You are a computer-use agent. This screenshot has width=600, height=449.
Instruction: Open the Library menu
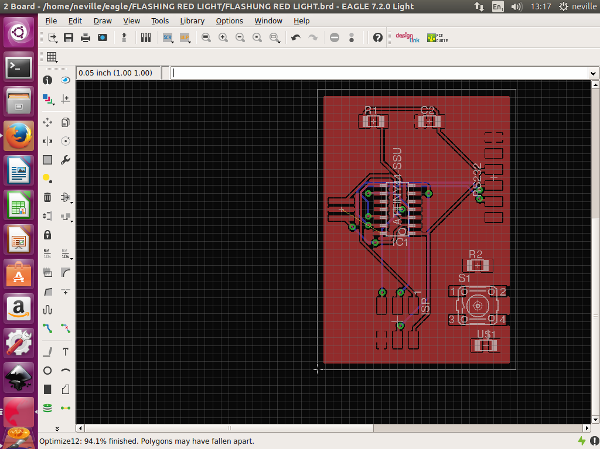tap(192, 20)
